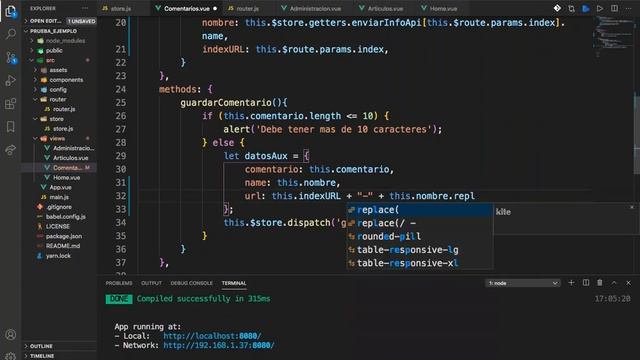Switch to the Administracion.vue editor tab
Screen dimensions: 640x360
[x=314, y=8]
